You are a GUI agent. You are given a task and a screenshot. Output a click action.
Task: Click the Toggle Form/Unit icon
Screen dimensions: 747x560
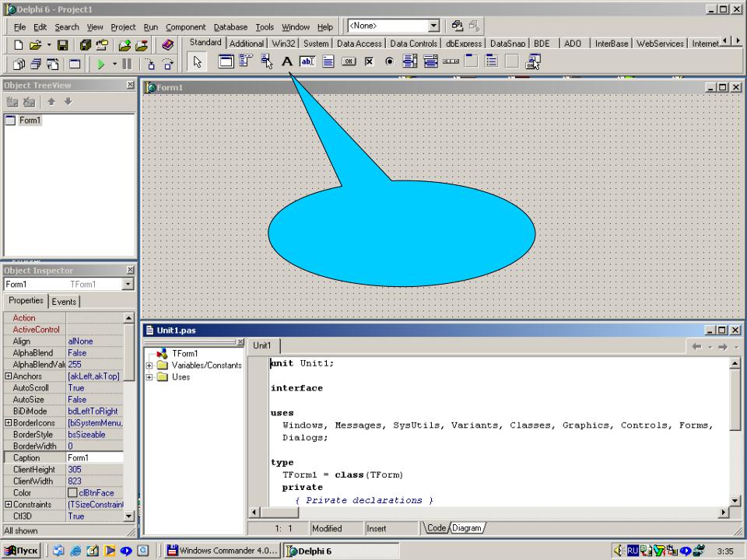coord(52,64)
